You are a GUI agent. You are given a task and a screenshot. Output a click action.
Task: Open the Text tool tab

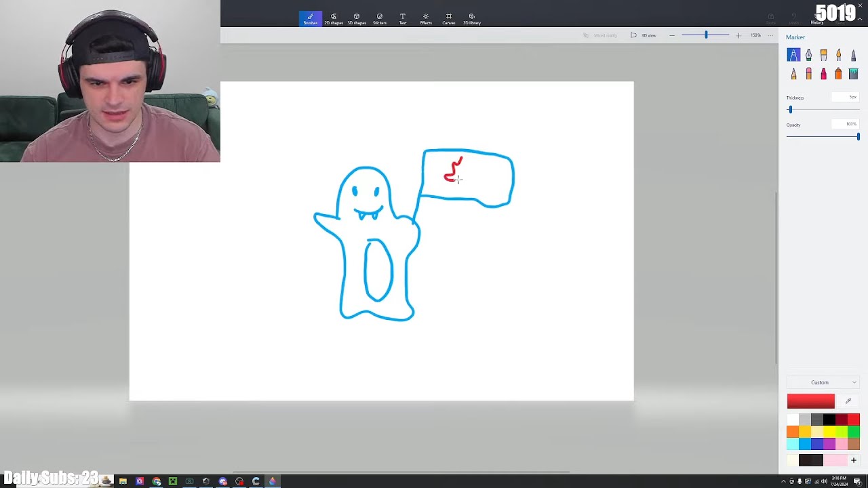point(403,18)
